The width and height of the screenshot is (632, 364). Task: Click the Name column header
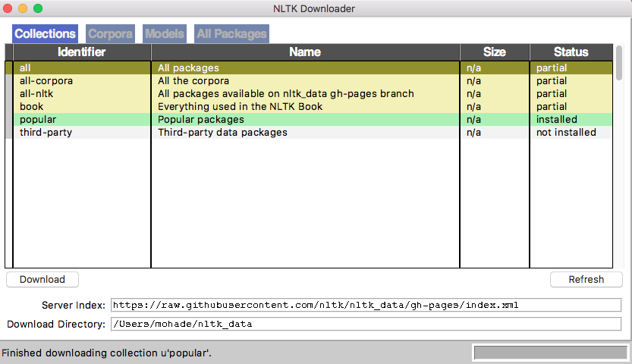[305, 52]
